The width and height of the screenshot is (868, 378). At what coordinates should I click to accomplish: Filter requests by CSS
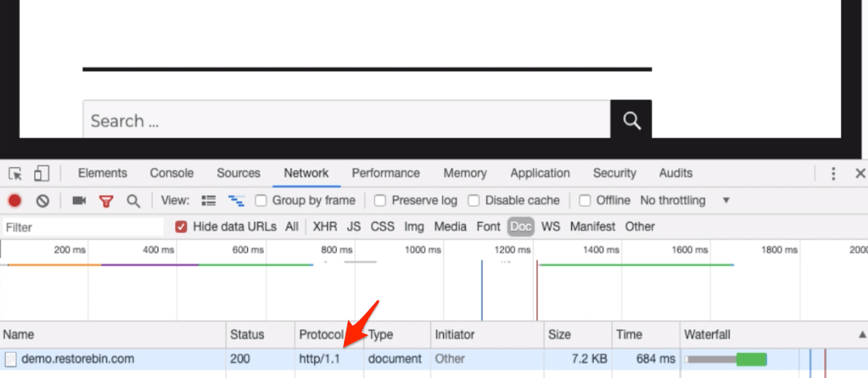pos(382,227)
